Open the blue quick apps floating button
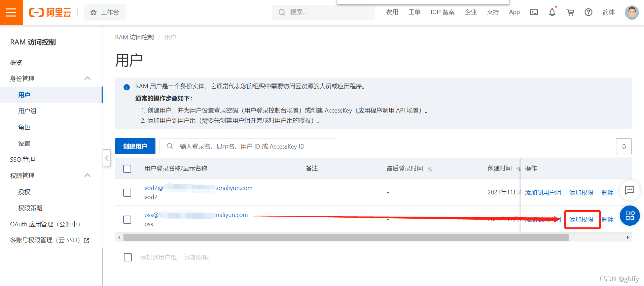Viewport: 644px width, 286px height. (x=630, y=216)
